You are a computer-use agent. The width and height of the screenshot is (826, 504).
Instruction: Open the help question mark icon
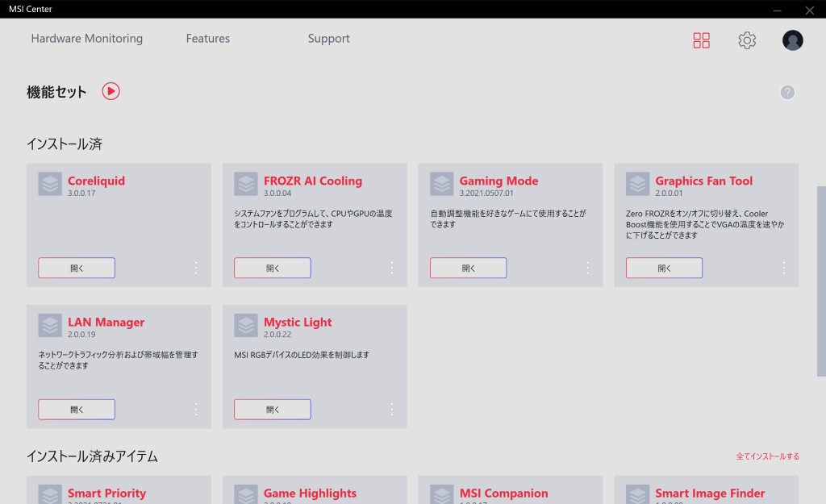[x=787, y=92]
